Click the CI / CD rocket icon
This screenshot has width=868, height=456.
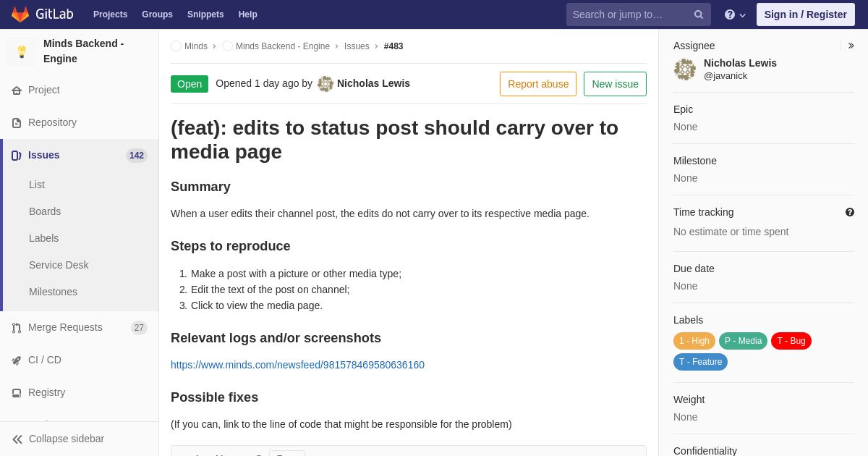[17, 360]
